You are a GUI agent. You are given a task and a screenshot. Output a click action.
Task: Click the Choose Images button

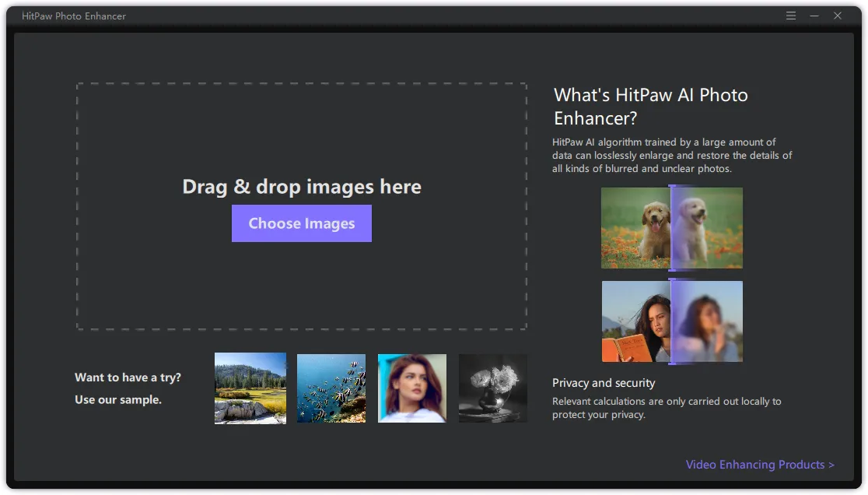click(302, 223)
